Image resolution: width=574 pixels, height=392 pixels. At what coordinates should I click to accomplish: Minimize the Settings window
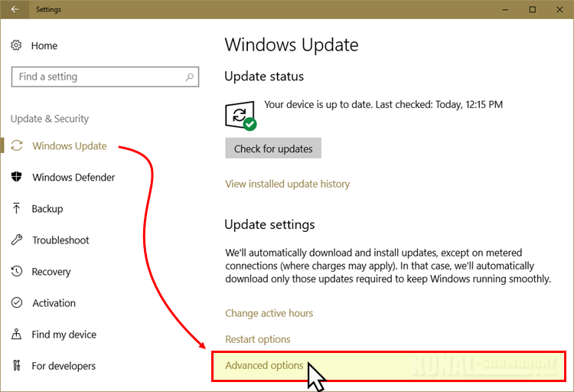click(505, 9)
